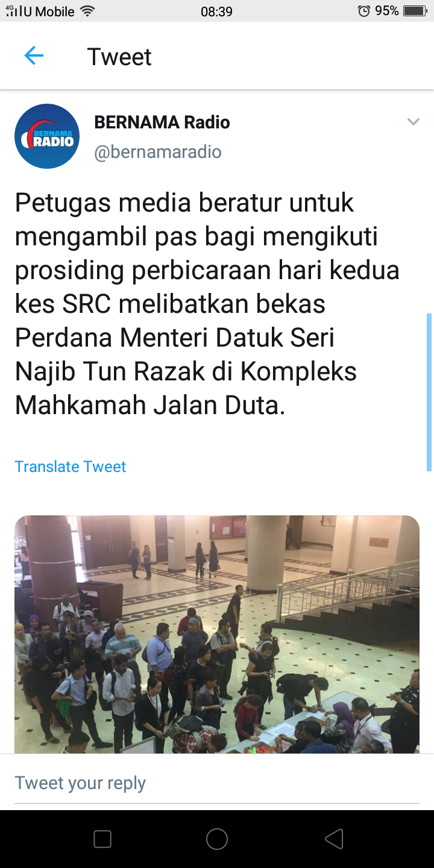The height and width of the screenshot is (868, 434).
Task: Focus the Tweet your reply field
Action: click(217, 782)
